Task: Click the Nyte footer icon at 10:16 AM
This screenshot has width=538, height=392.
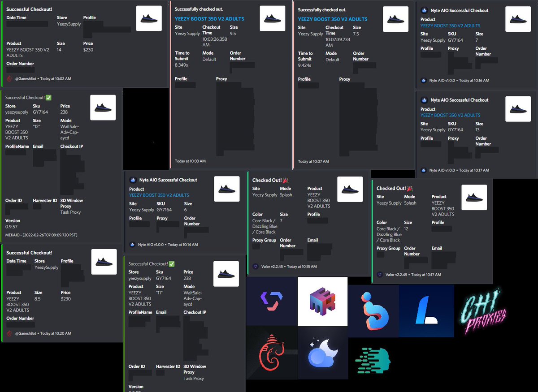Action: click(424, 81)
